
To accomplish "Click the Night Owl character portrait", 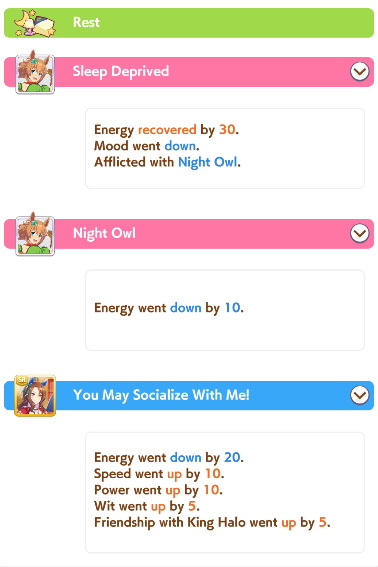I will (35, 235).
